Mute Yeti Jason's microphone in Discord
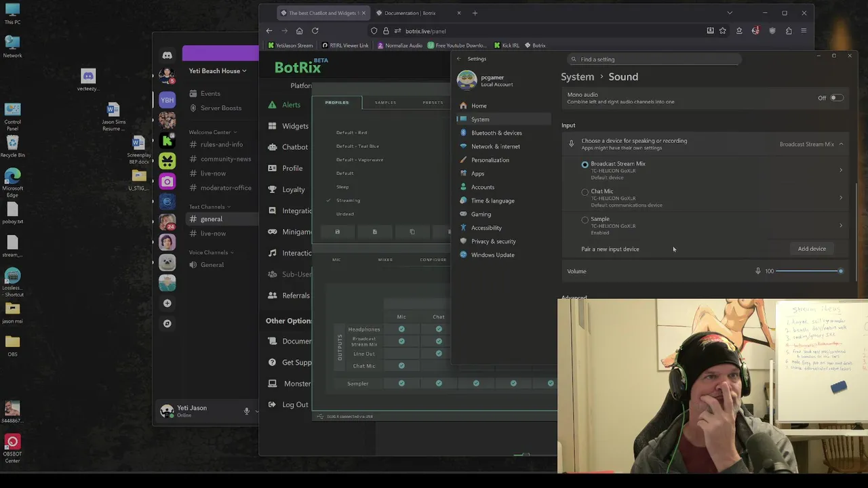Viewport: 868px width, 488px height. (247, 411)
